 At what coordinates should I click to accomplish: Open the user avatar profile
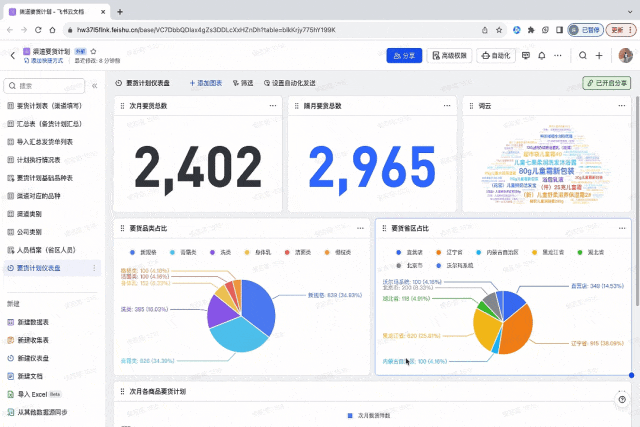pyautogui.click(x=625, y=56)
